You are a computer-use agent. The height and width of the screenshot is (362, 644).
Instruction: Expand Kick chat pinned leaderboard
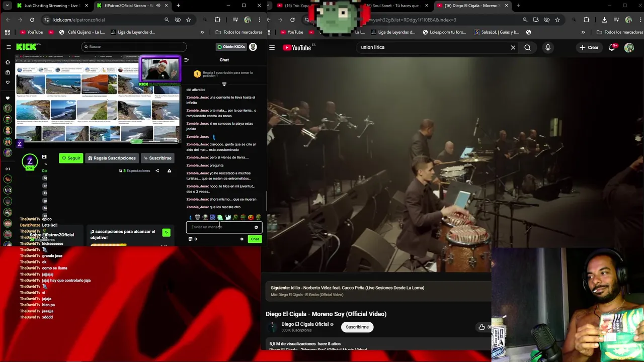224,84
